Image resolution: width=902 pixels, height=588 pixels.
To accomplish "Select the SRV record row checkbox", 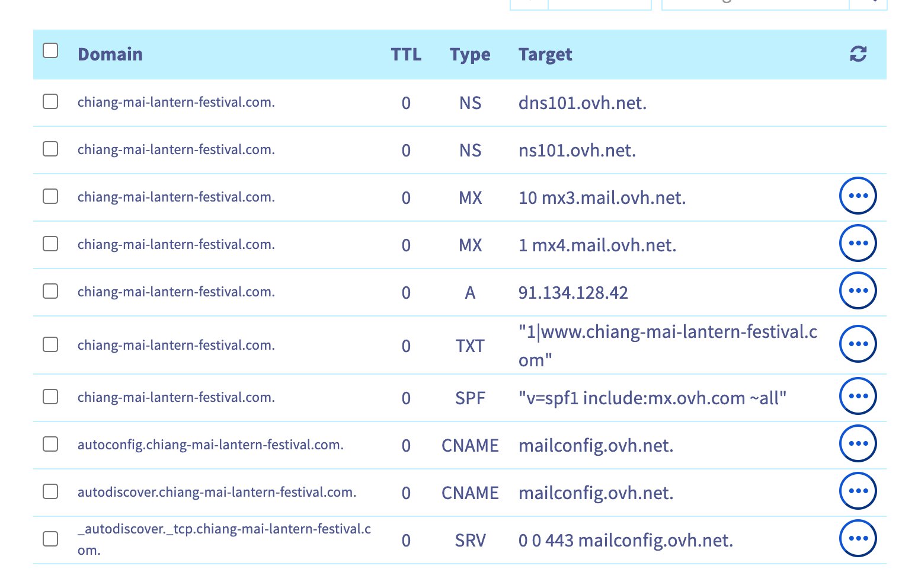I will (x=50, y=539).
